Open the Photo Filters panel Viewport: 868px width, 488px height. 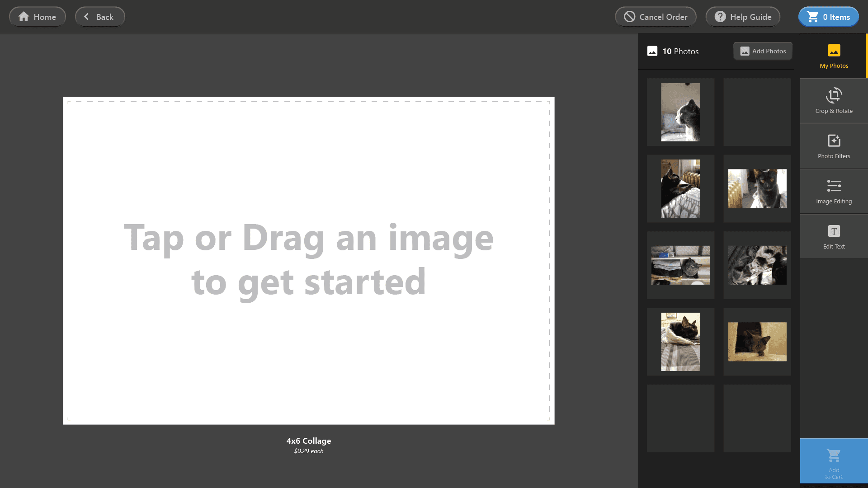click(x=834, y=146)
